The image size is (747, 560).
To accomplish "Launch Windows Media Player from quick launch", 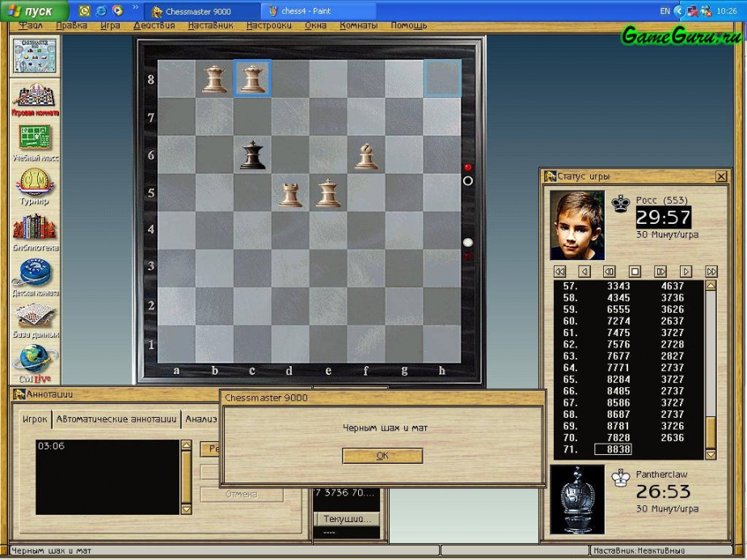I will point(117,11).
